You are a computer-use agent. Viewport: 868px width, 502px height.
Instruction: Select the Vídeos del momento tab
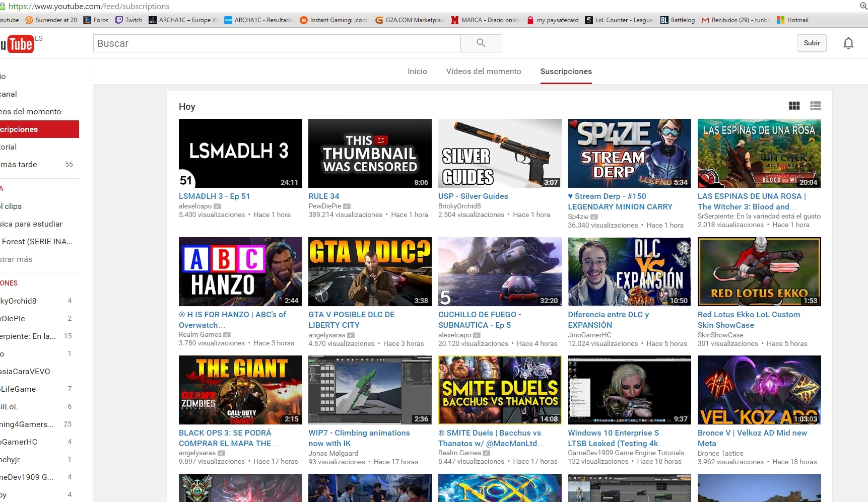click(484, 71)
